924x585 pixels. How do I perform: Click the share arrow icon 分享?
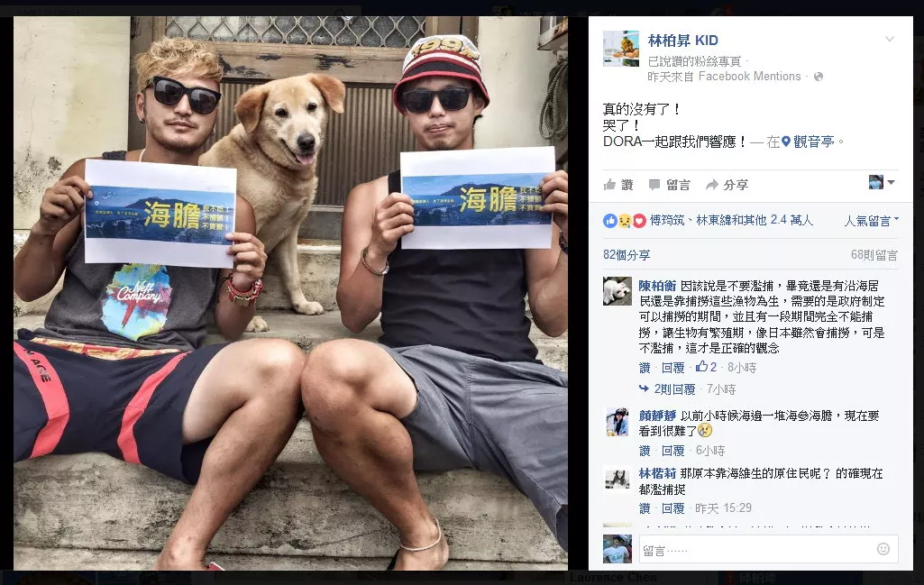tap(712, 185)
